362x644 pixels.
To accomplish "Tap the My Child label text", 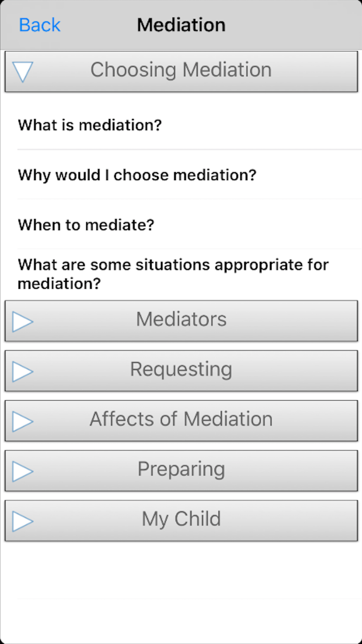I will (181, 519).
